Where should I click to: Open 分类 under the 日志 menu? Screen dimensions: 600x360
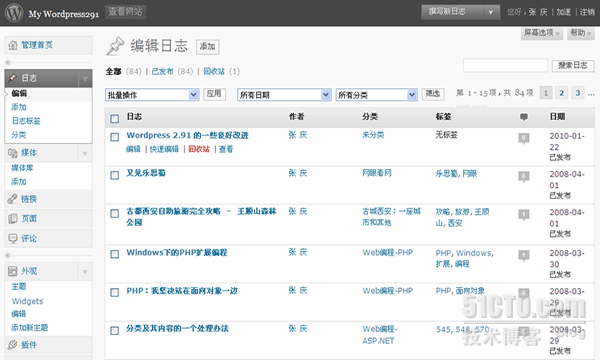[19, 135]
